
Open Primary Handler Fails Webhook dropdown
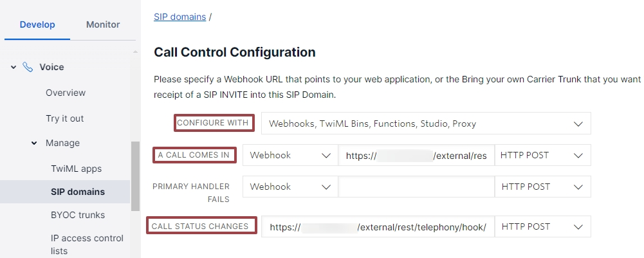290,187
